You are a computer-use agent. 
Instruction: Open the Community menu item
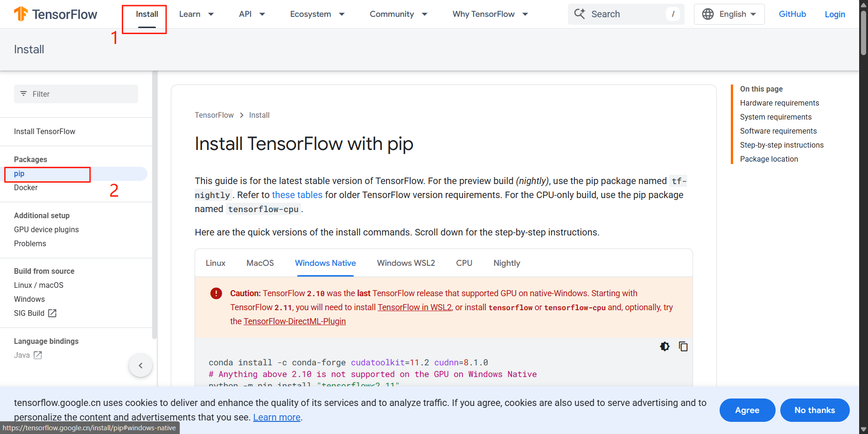coord(392,14)
